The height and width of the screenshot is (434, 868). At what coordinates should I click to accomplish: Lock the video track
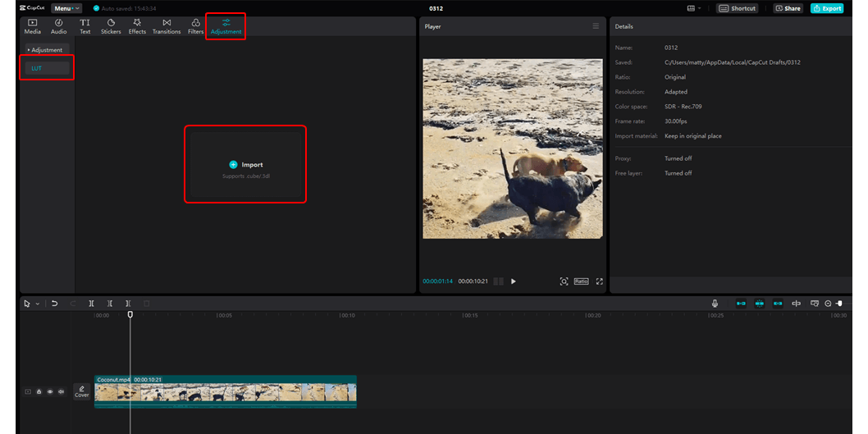[39, 391]
